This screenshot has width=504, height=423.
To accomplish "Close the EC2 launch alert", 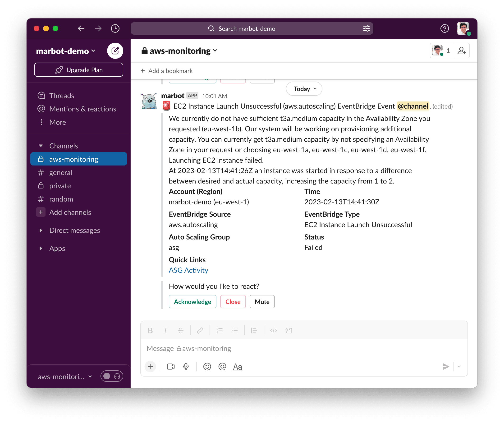I will click(233, 302).
